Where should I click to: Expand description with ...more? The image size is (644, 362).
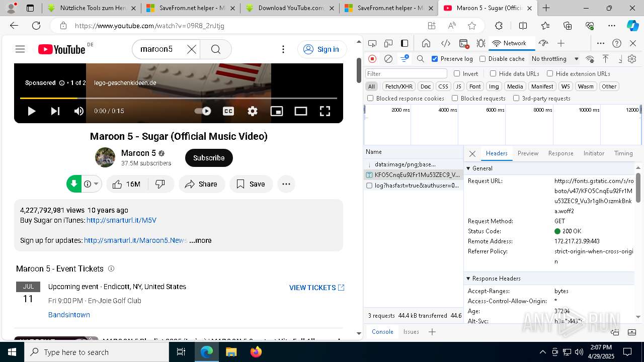pyautogui.click(x=200, y=240)
